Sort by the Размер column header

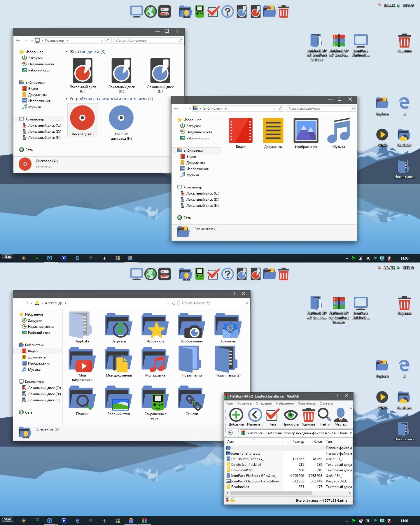298,442
